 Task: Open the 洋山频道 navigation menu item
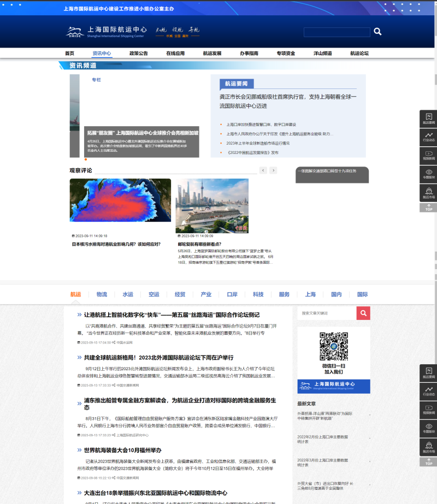322,54
